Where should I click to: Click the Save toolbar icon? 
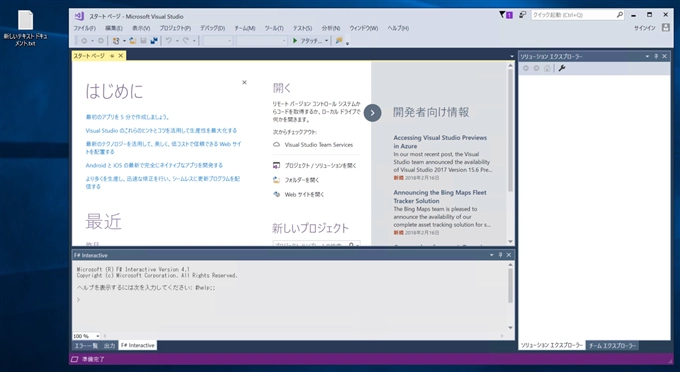click(x=143, y=41)
